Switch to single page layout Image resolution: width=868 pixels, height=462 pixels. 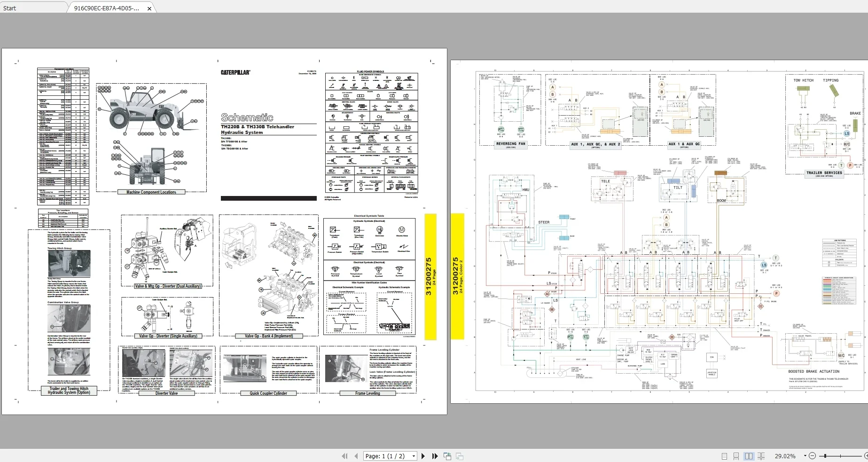(724, 456)
